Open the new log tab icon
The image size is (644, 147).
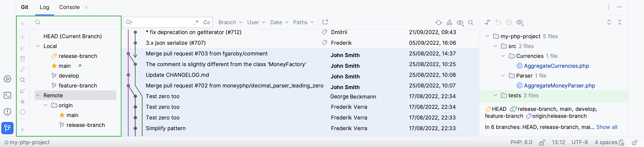[x=325, y=22]
